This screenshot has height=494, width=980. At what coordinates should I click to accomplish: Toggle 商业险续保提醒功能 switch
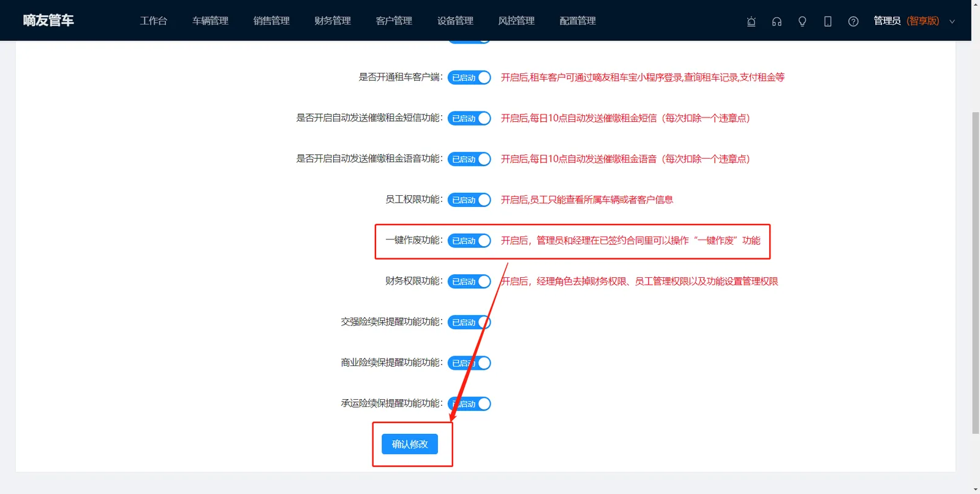pos(469,363)
